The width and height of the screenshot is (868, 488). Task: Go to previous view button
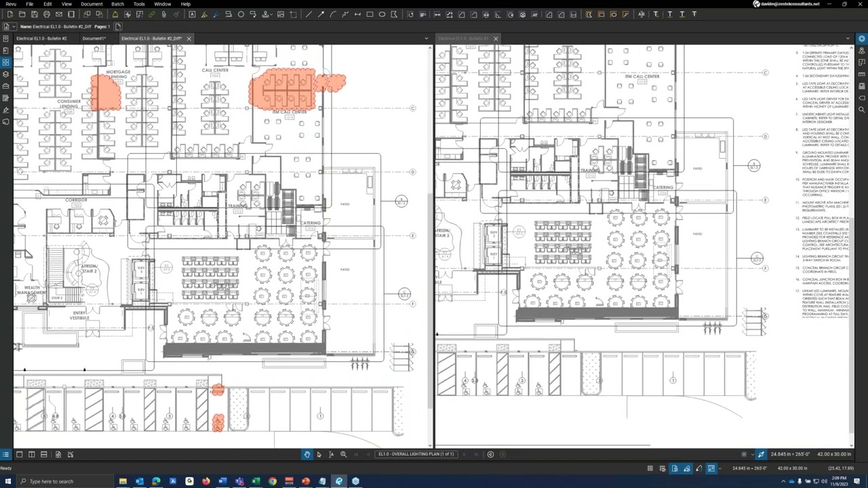(490, 454)
